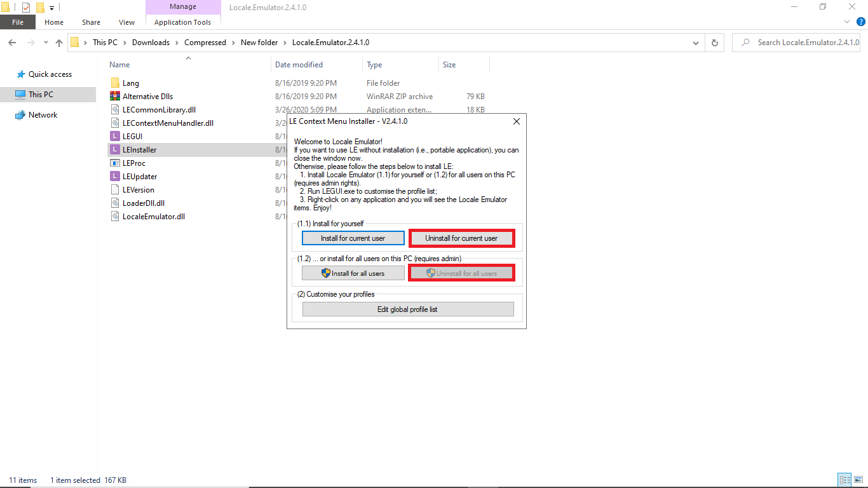
Task: Expand the address bar history dropdown
Action: [696, 43]
